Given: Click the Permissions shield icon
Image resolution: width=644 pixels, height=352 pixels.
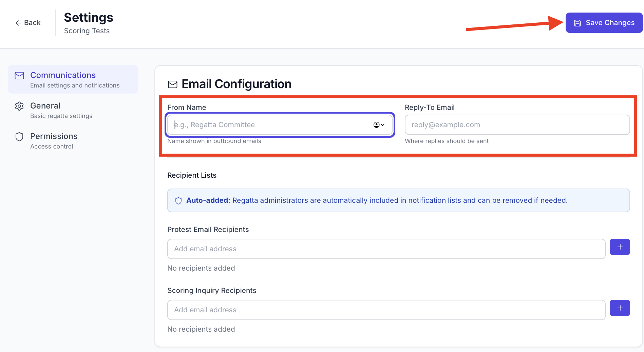Looking at the screenshot, I should click(x=19, y=137).
